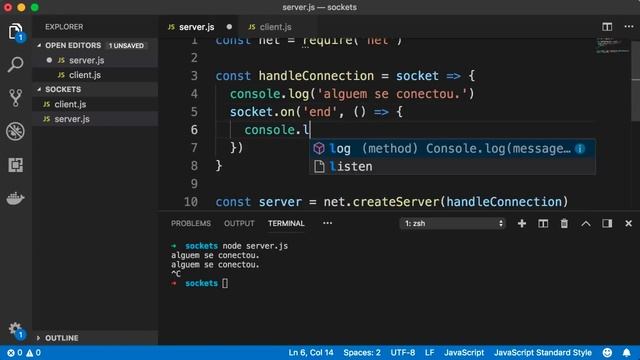Collapse the Open Editors section
The height and width of the screenshot is (360, 640).
(x=39, y=45)
